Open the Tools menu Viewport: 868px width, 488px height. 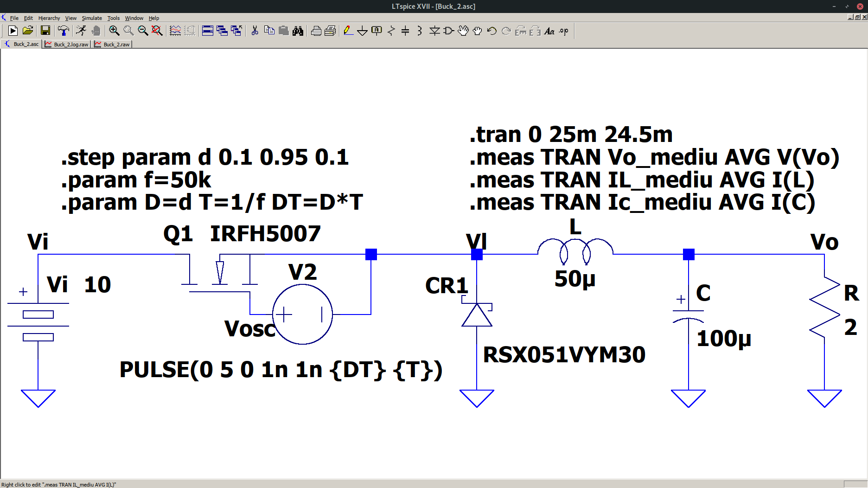114,18
